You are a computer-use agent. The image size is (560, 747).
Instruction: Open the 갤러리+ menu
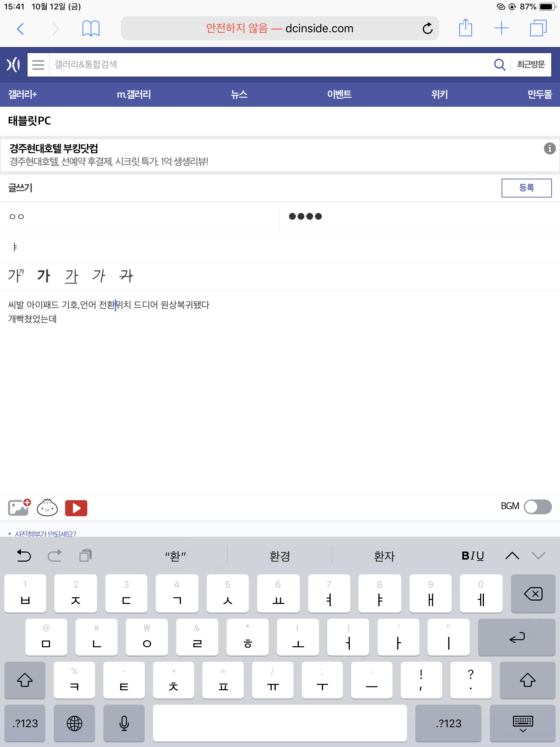click(x=22, y=94)
